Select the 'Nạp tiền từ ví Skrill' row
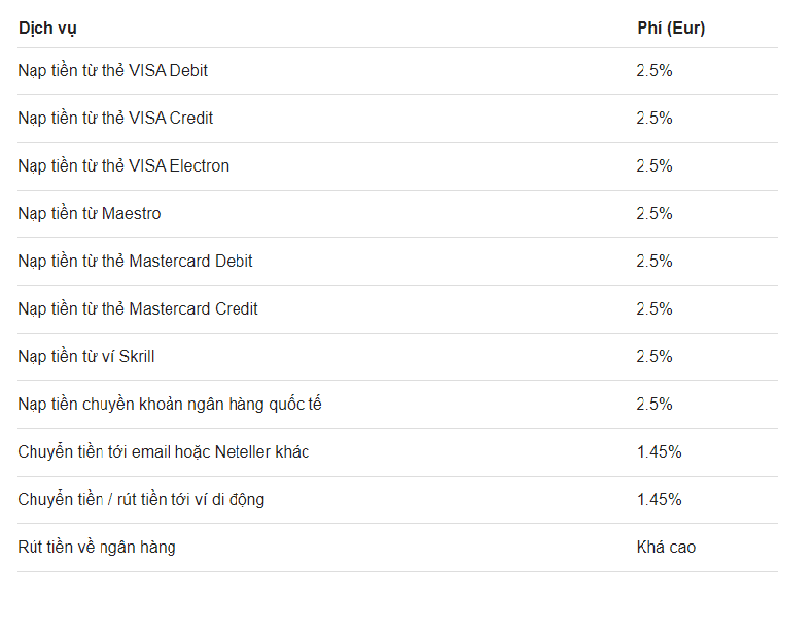This screenshot has width=802, height=643. 397,357
